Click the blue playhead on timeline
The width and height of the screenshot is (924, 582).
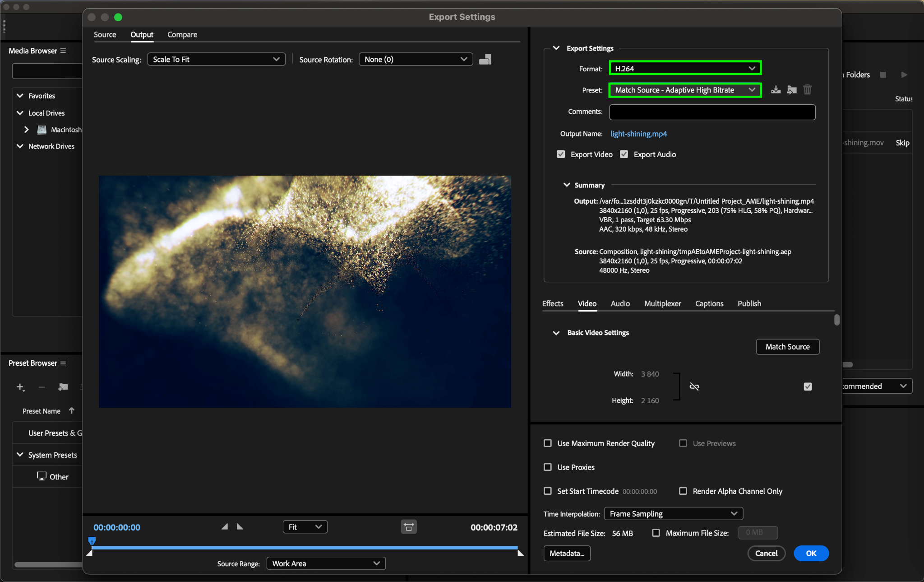pos(92,540)
